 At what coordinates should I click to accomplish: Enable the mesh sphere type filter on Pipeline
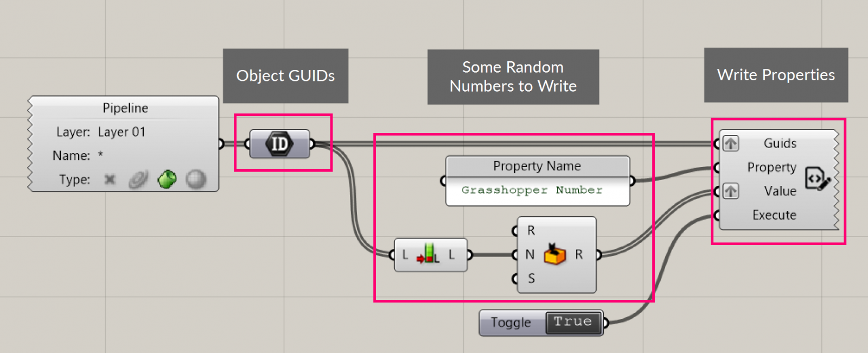(x=195, y=179)
